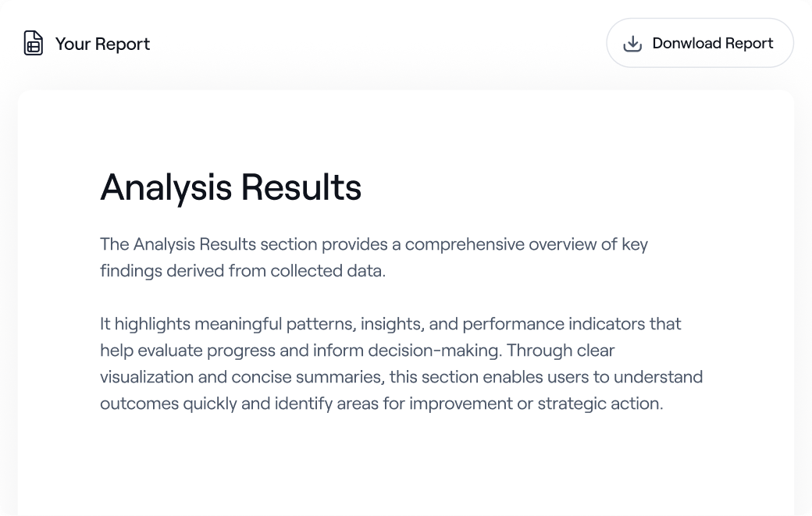Click the word Analysis in the heading
812x516 pixels.
coord(166,188)
